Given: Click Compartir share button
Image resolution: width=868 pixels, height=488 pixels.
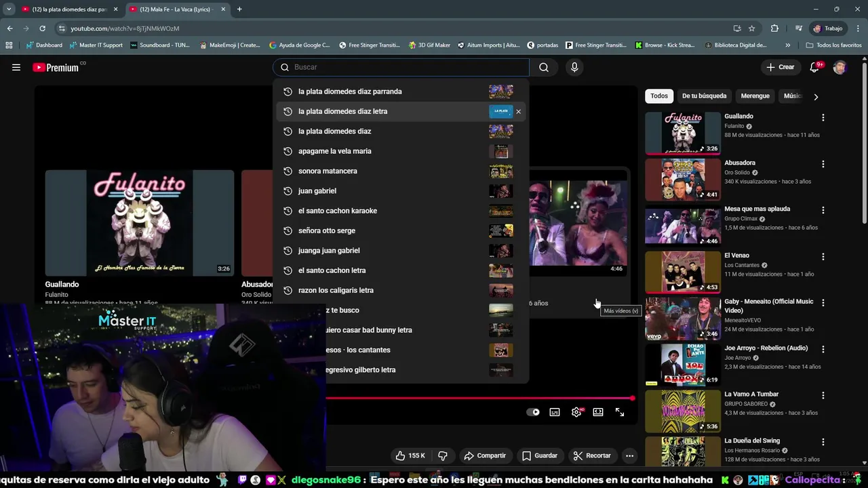Looking at the screenshot, I should pos(485,455).
